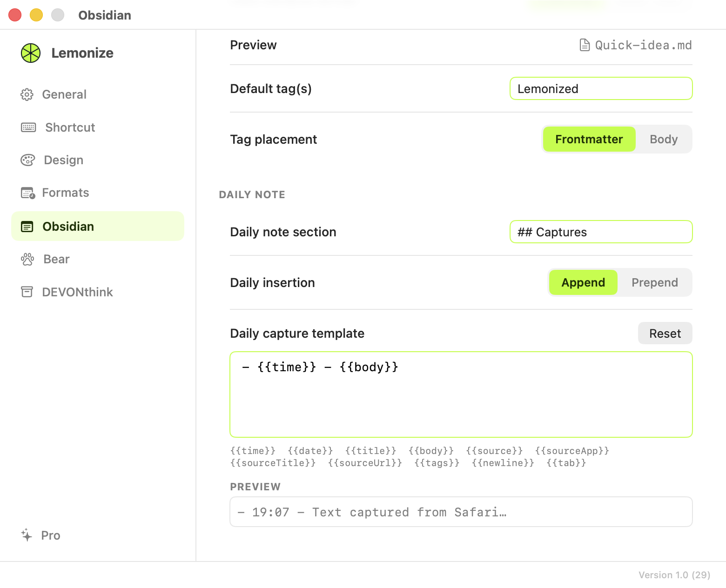
Task: Minimize the window with the yellow button
Action: 36,15
